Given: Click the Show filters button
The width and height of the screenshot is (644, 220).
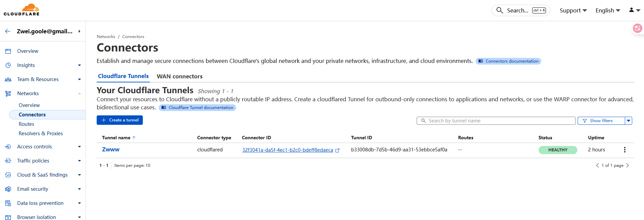Looking at the screenshot, I should [x=601, y=121].
